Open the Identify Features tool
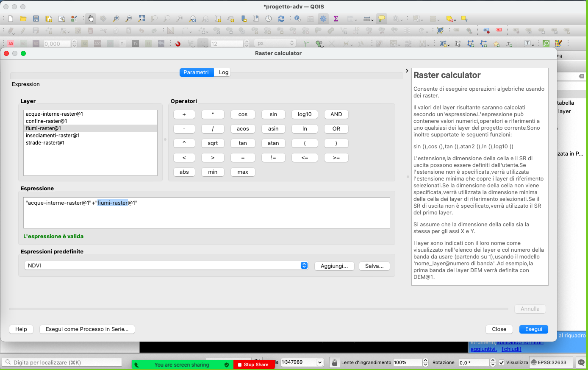 [298, 19]
